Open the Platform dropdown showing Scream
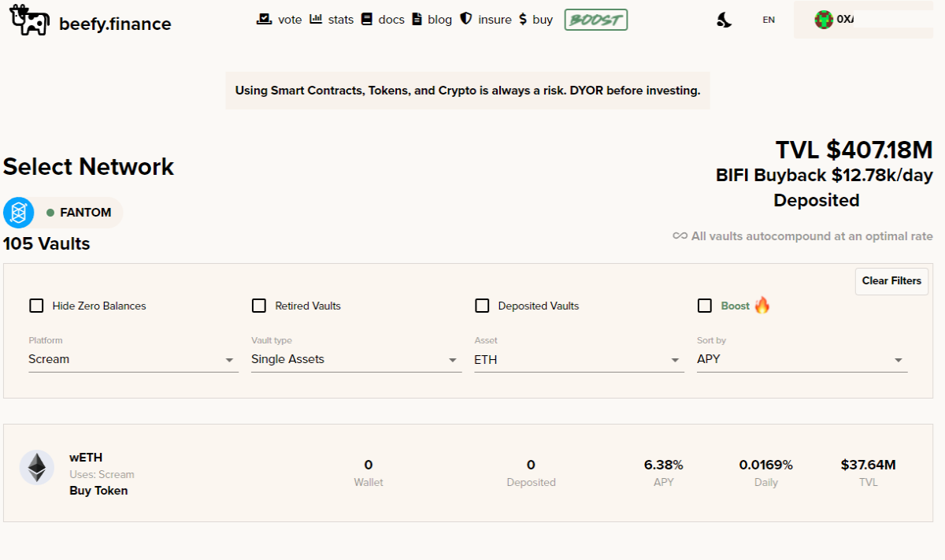 point(133,359)
